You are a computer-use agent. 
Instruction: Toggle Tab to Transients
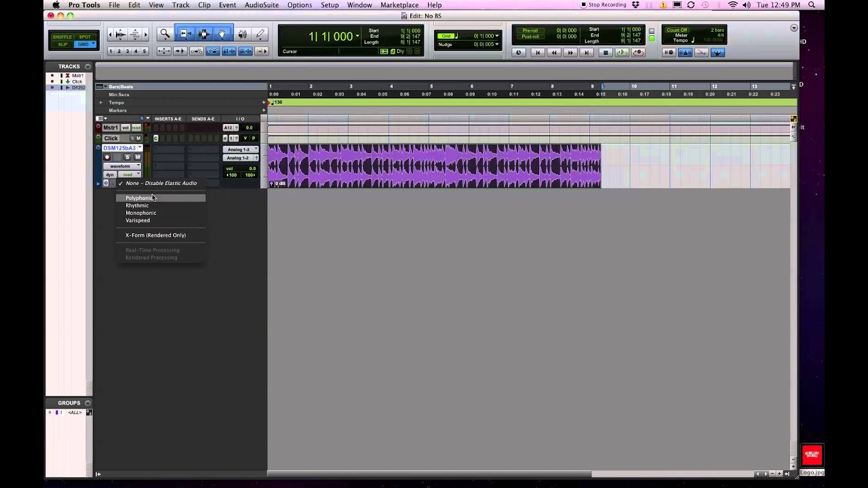180,51
